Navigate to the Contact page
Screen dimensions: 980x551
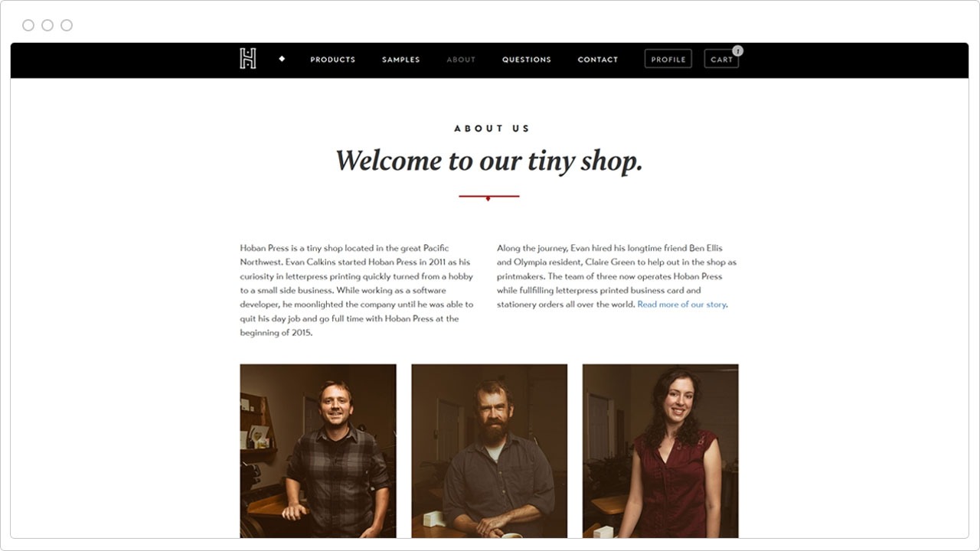coord(598,60)
